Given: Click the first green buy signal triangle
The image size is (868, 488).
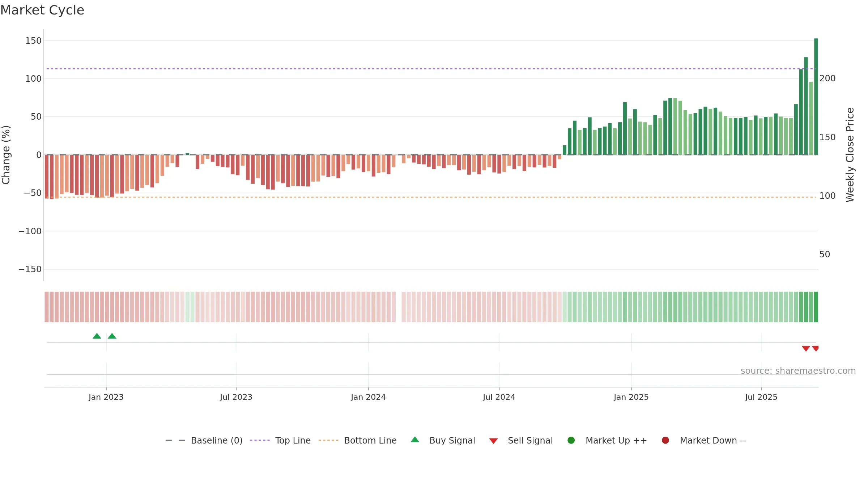Looking at the screenshot, I should click(x=97, y=336).
